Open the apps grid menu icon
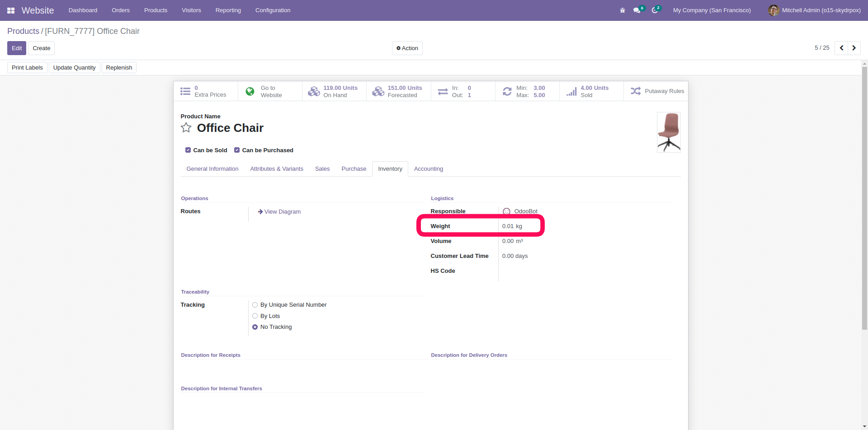Viewport: 868px width, 430px height. pyautogui.click(x=11, y=10)
